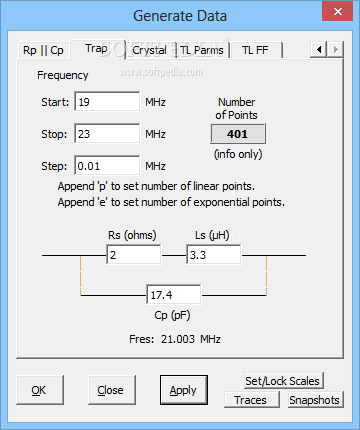This screenshot has height=430, width=360.
Task: Click the Apply button
Action: [184, 390]
